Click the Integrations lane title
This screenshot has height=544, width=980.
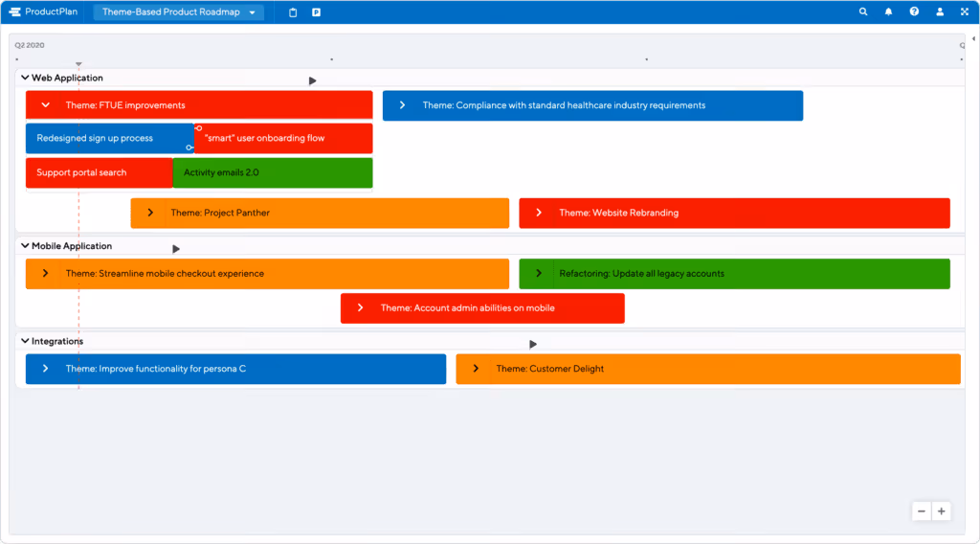(x=57, y=341)
